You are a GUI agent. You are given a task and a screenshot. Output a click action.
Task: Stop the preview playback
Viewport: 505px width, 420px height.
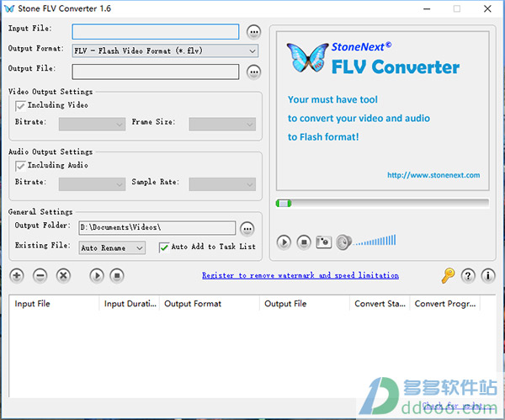tap(304, 242)
